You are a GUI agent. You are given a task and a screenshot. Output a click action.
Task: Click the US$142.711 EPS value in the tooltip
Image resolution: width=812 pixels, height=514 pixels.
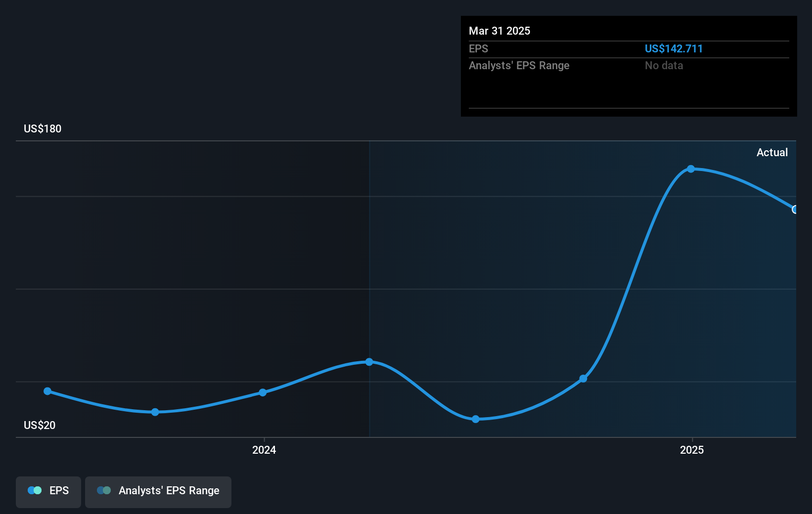tap(674, 48)
